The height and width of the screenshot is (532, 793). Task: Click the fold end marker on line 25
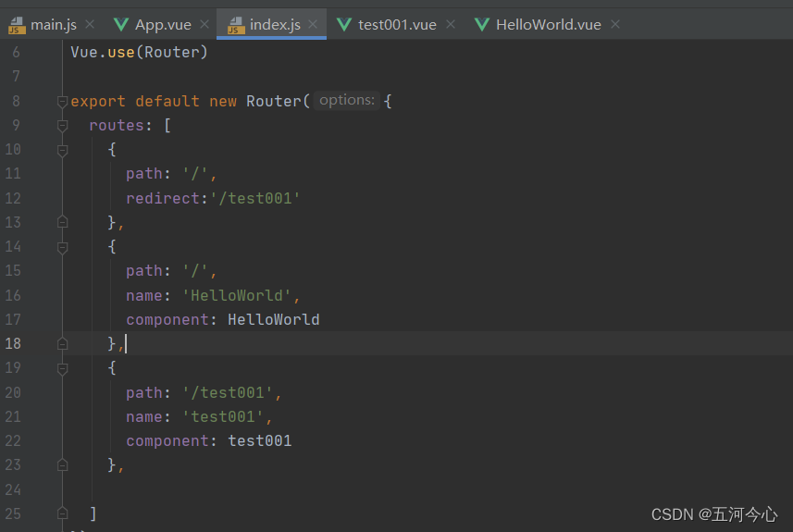62,513
